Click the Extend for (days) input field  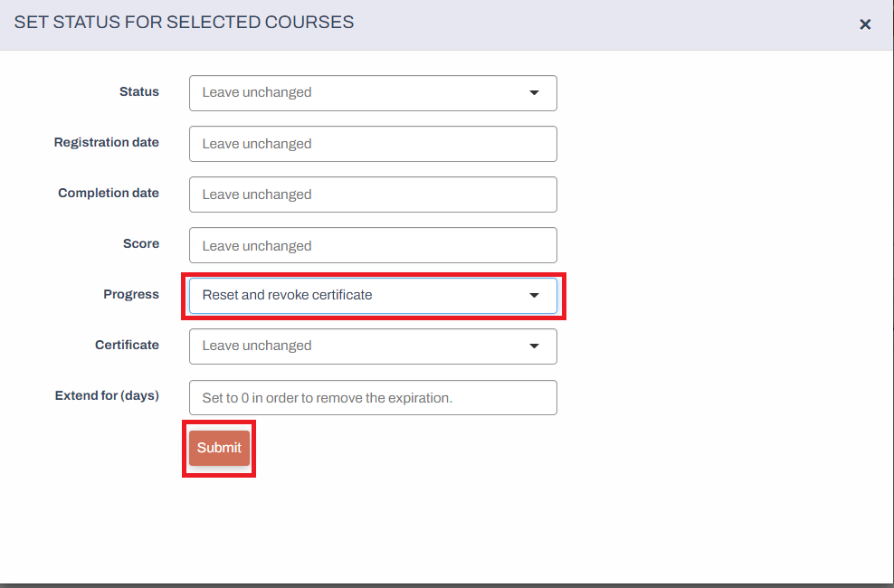pos(373,397)
